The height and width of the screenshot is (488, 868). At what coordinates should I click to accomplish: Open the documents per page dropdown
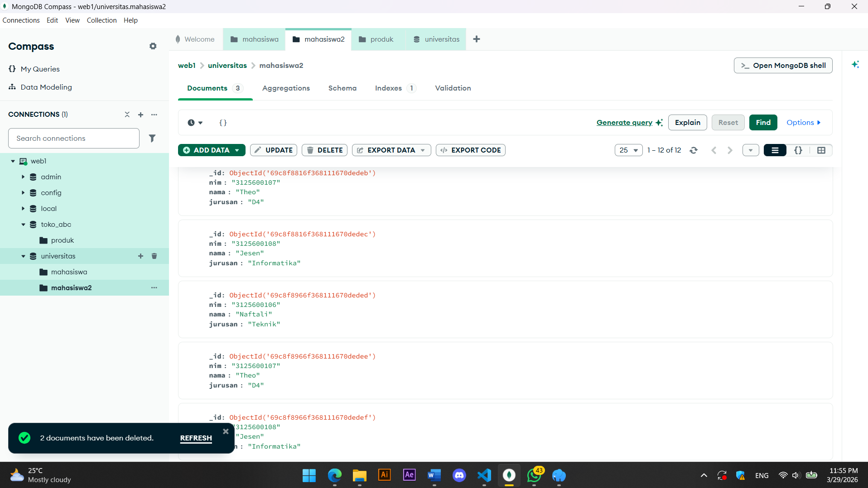coord(628,150)
